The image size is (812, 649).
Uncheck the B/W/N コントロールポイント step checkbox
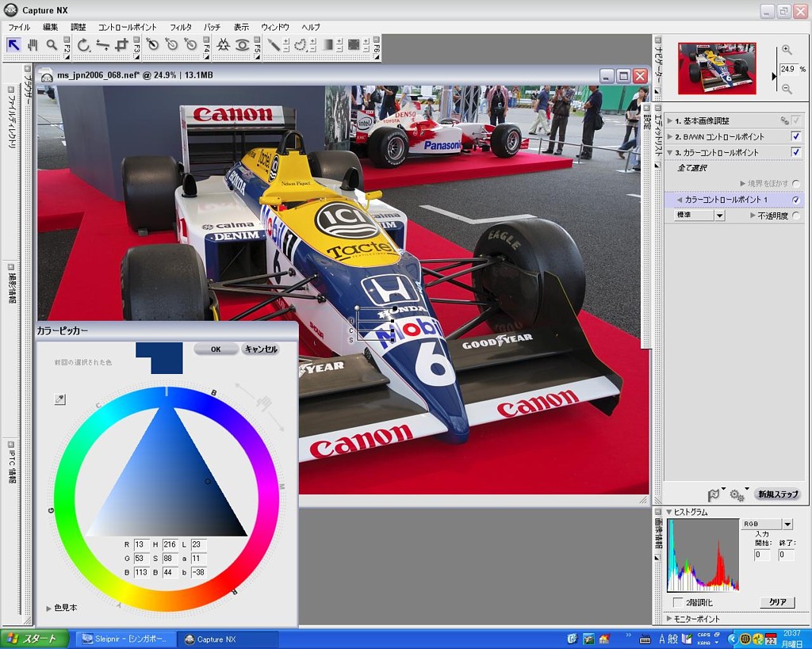(x=796, y=136)
